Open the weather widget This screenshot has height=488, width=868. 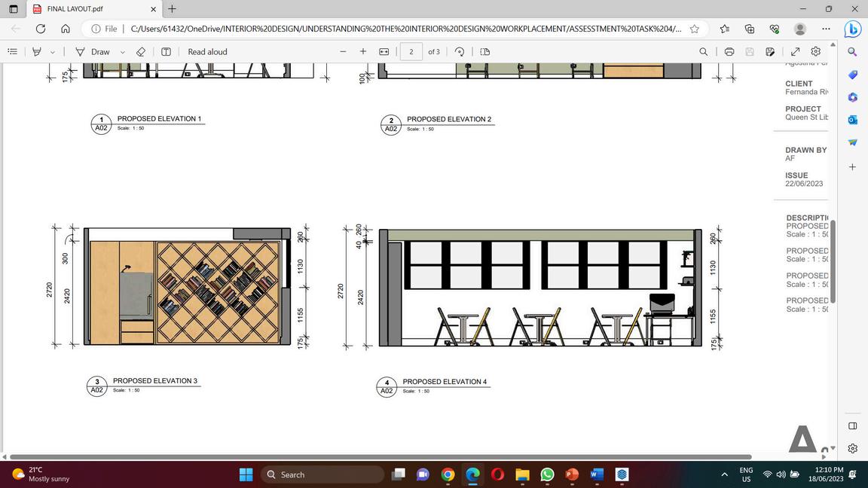point(42,474)
